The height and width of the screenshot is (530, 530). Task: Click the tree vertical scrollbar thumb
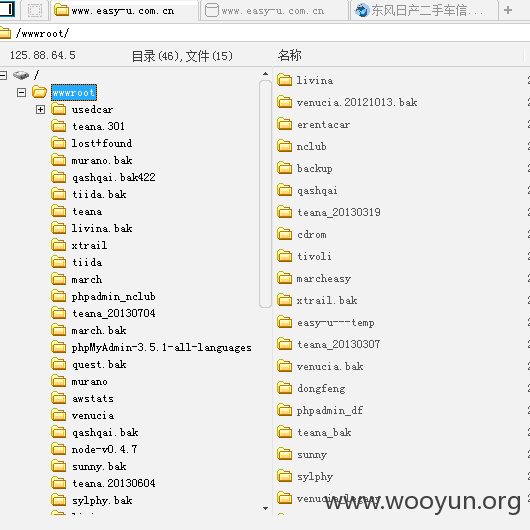tap(265, 194)
